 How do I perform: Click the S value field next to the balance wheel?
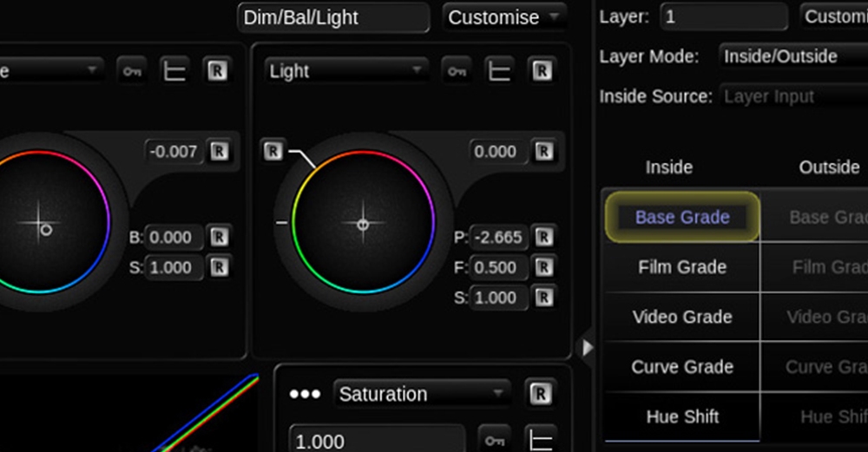(x=174, y=267)
